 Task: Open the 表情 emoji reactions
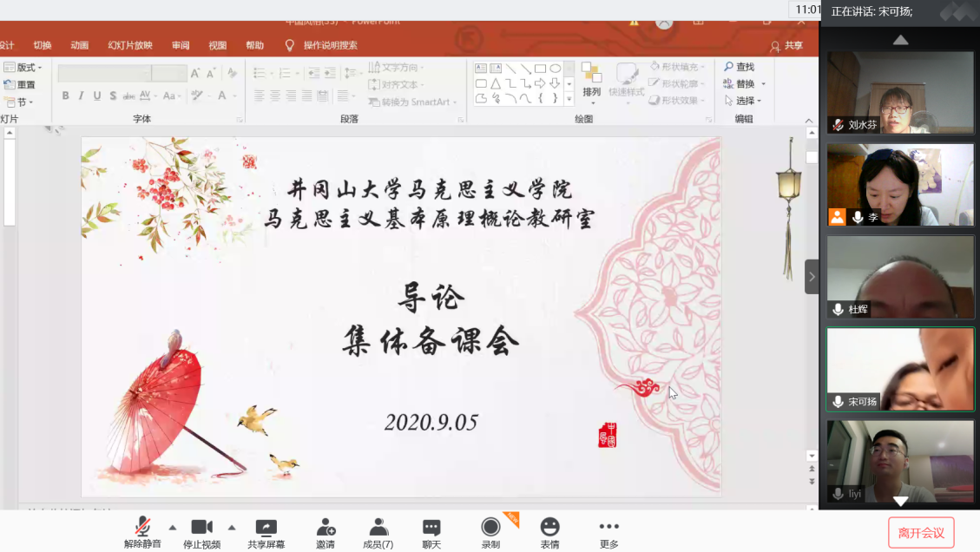tap(549, 527)
